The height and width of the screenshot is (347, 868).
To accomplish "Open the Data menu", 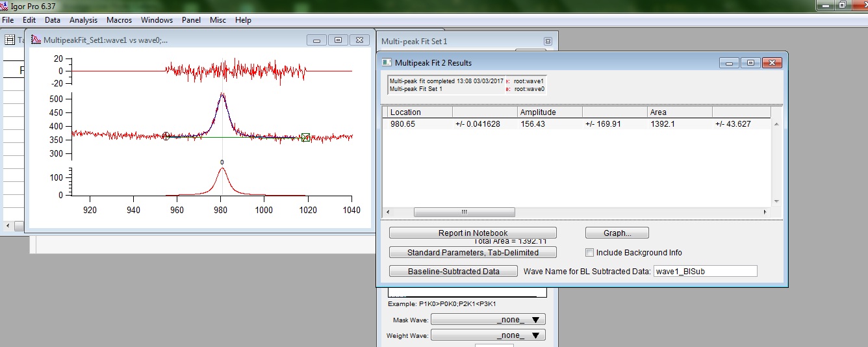I will pos(53,20).
